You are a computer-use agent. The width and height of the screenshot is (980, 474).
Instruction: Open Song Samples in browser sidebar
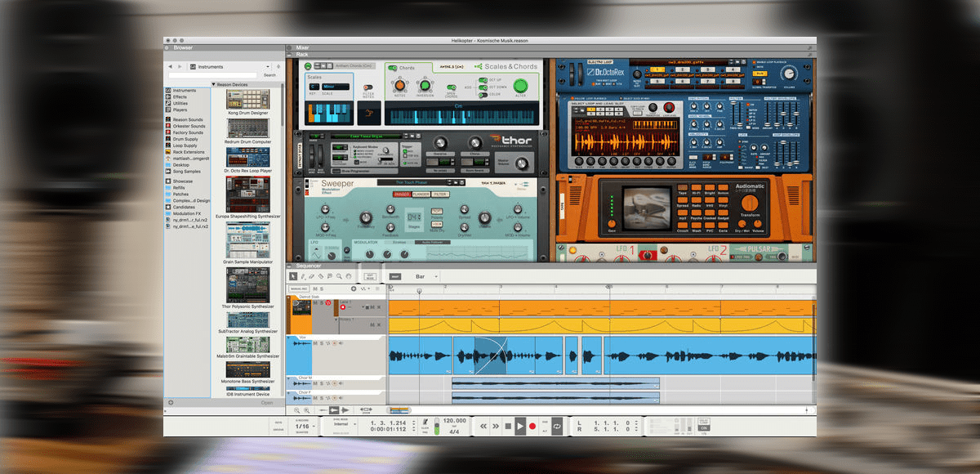[182, 172]
